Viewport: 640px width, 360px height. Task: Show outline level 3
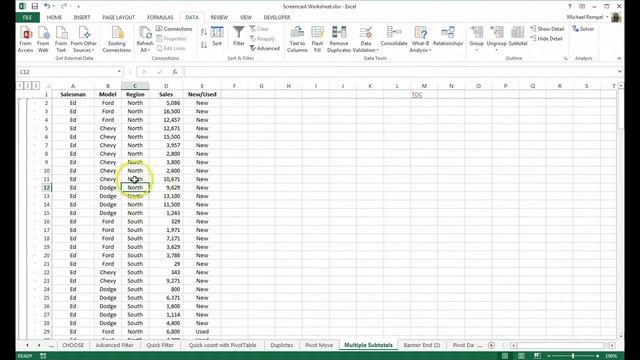36,86
